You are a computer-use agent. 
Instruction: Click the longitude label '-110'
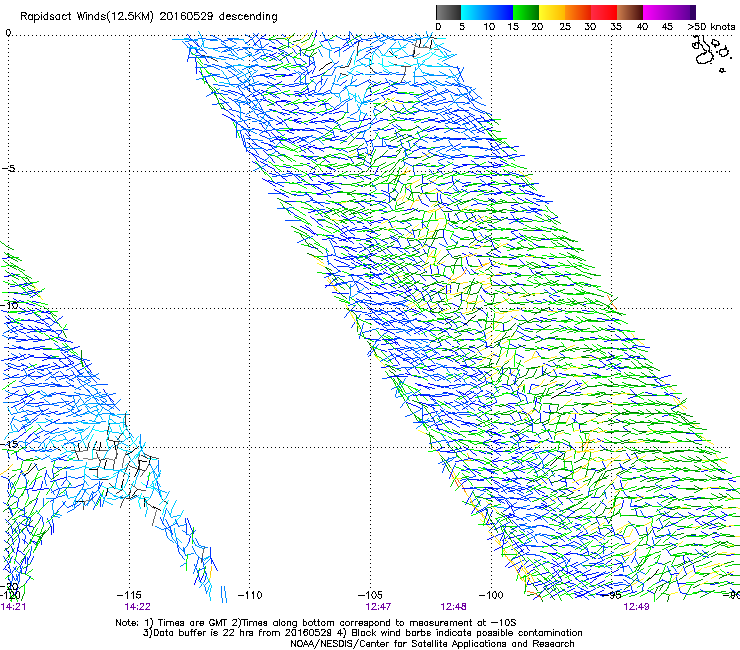point(250,595)
